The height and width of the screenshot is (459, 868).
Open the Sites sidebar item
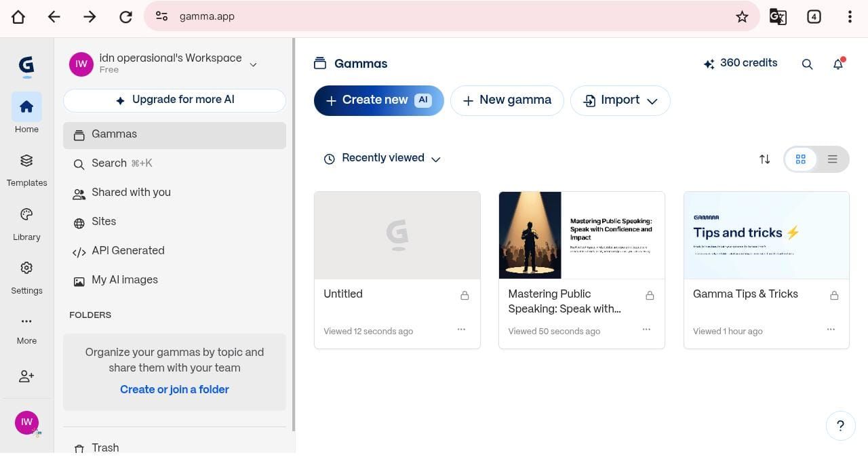tap(104, 222)
